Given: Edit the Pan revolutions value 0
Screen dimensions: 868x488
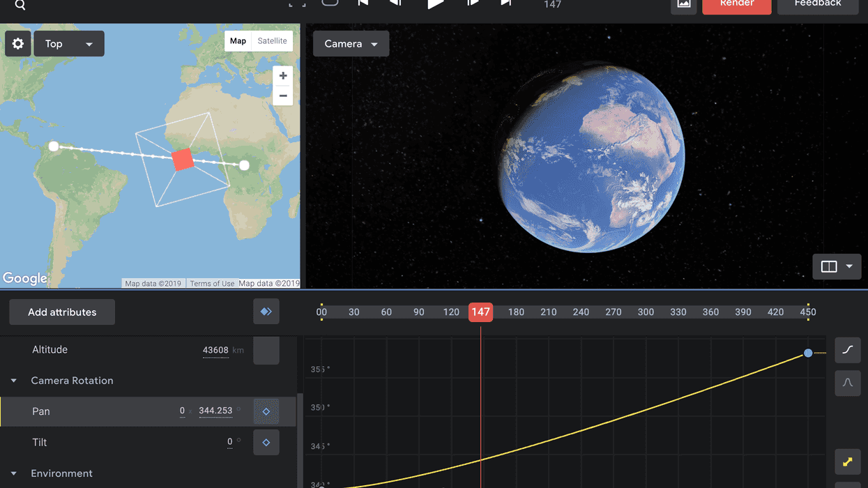Looking at the screenshot, I should pos(182,411).
